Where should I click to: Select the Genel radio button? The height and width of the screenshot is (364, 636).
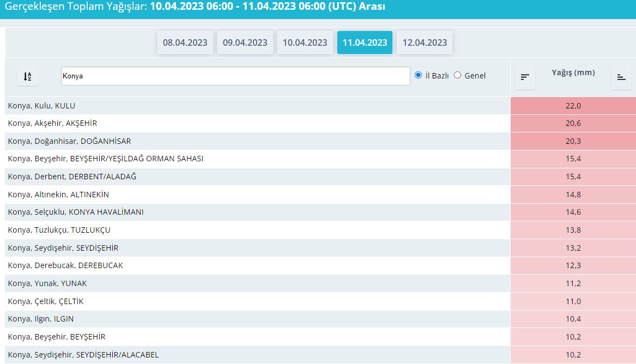click(x=458, y=75)
